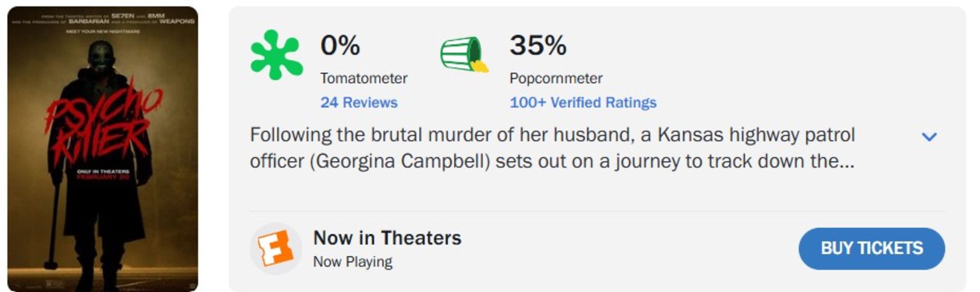Expand the synopsis with the chevron arrow

(929, 137)
